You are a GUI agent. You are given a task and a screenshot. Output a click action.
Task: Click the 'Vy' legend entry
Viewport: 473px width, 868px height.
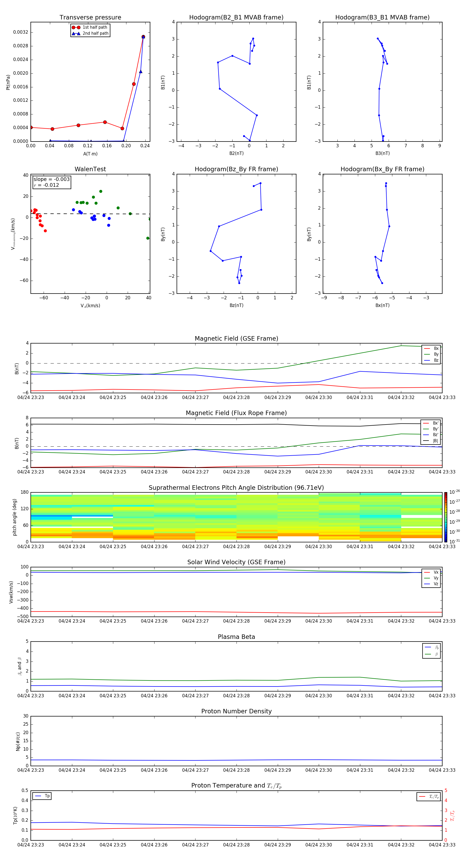(x=431, y=578)
